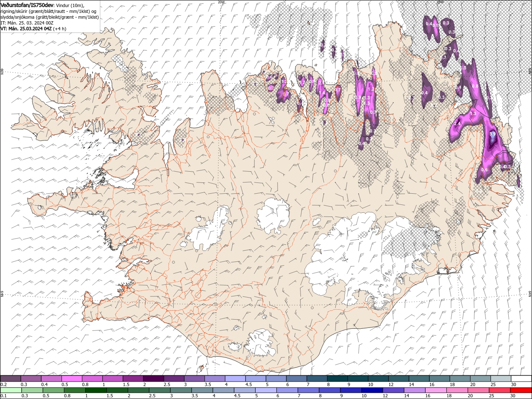Click the 20W longitude label at the top
532x399 pixels.
[221, 2]
